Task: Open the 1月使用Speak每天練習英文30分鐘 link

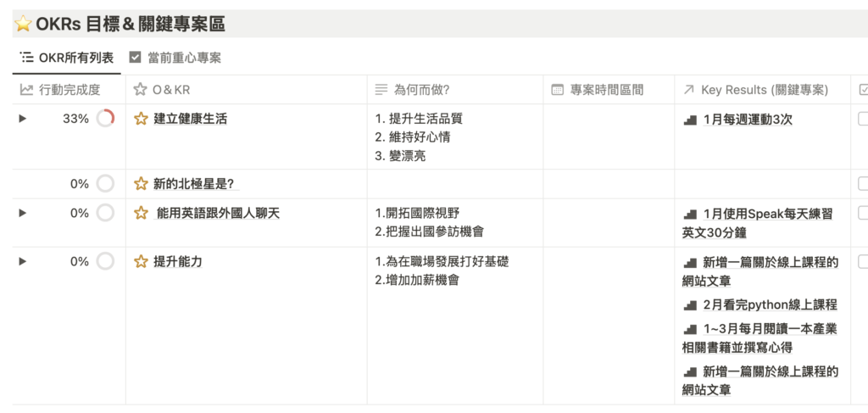Action: 759,223
